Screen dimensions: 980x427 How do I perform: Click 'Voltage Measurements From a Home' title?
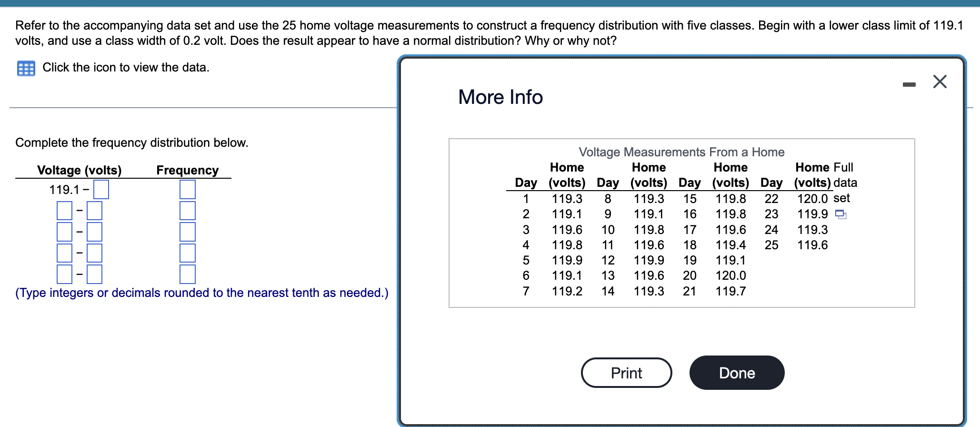click(x=681, y=152)
